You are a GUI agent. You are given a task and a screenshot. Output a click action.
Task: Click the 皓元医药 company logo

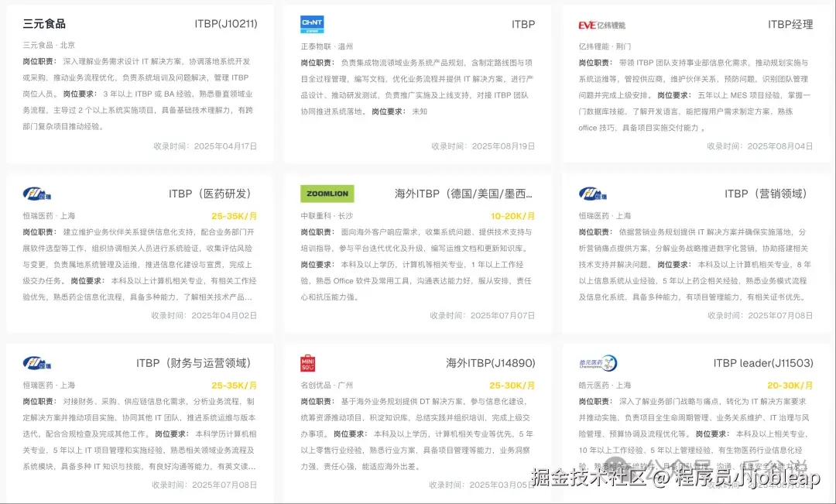pyautogui.click(x=598, y=363)
